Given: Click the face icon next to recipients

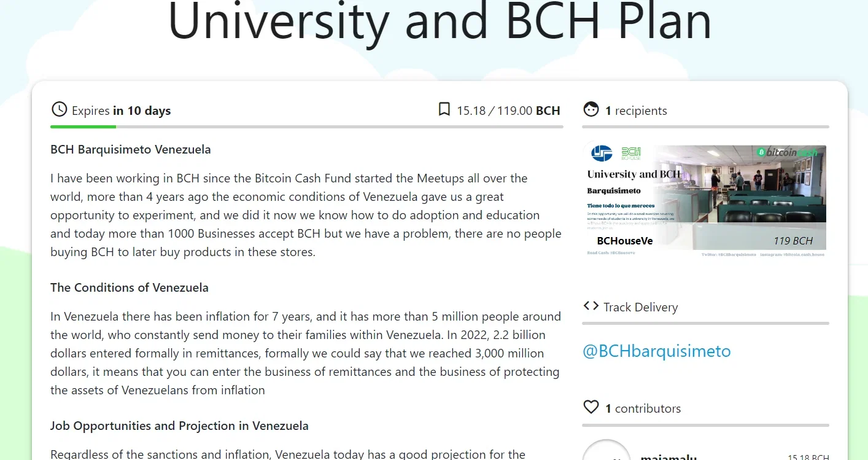Looking at the screenshot, I should pyautogui.click(x=591, y=109).
